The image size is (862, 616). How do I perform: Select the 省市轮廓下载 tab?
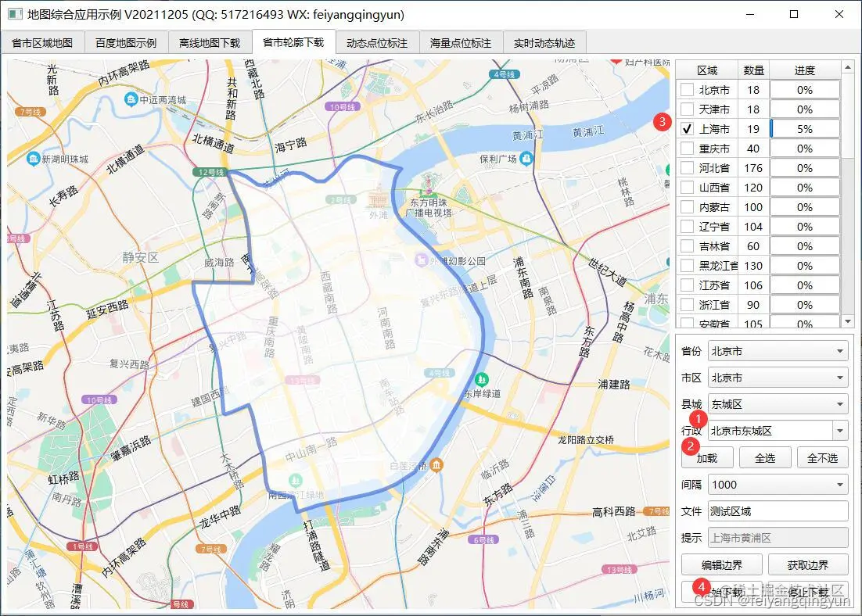click(x=293, y=41)
